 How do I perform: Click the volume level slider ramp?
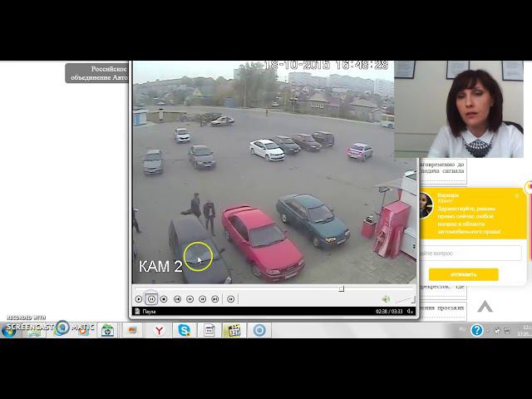coord(405,299)
